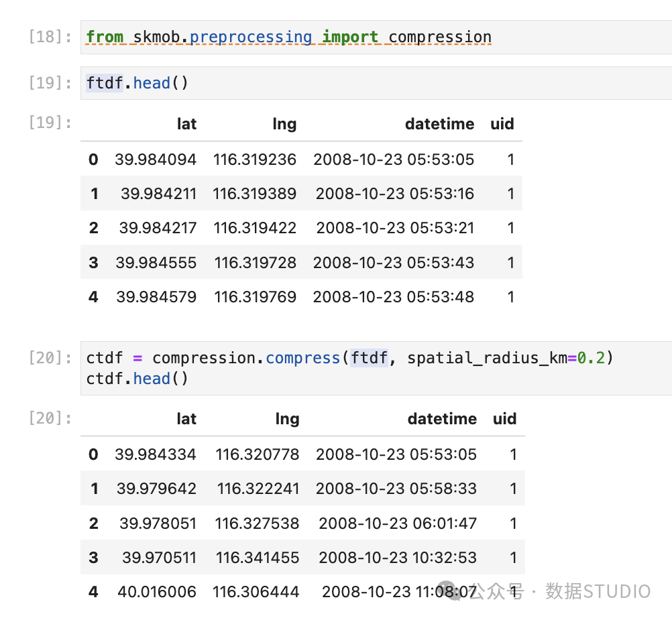Click datetime cell 2008-10-23 05:53:21
Viewport: 672px width, 618px height.
point(395,228)
